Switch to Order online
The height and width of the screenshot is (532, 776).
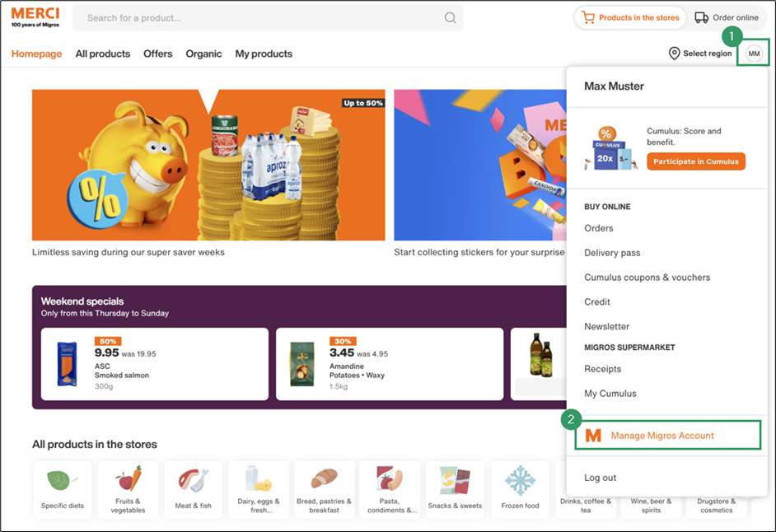pos(727,18)
